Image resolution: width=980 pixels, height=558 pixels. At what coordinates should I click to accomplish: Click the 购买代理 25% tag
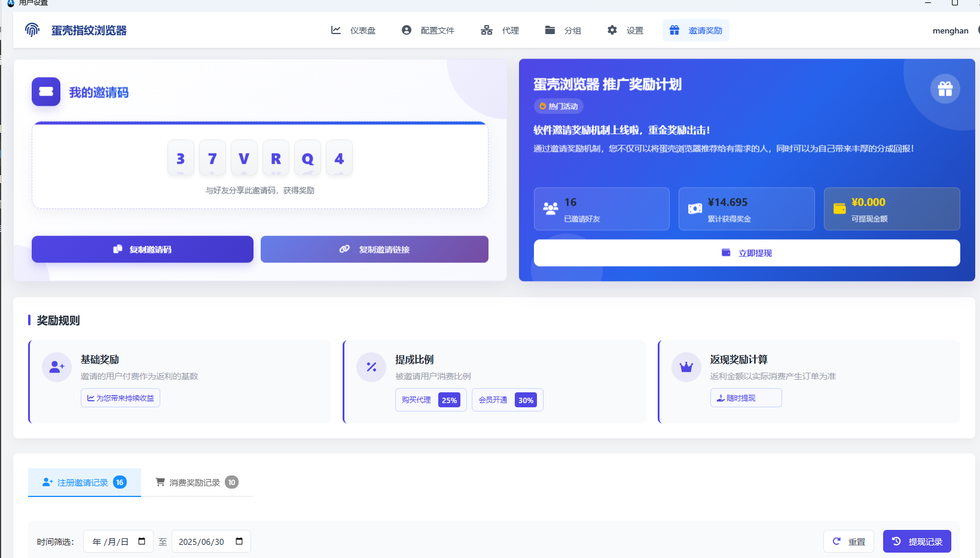coord(431,400)
